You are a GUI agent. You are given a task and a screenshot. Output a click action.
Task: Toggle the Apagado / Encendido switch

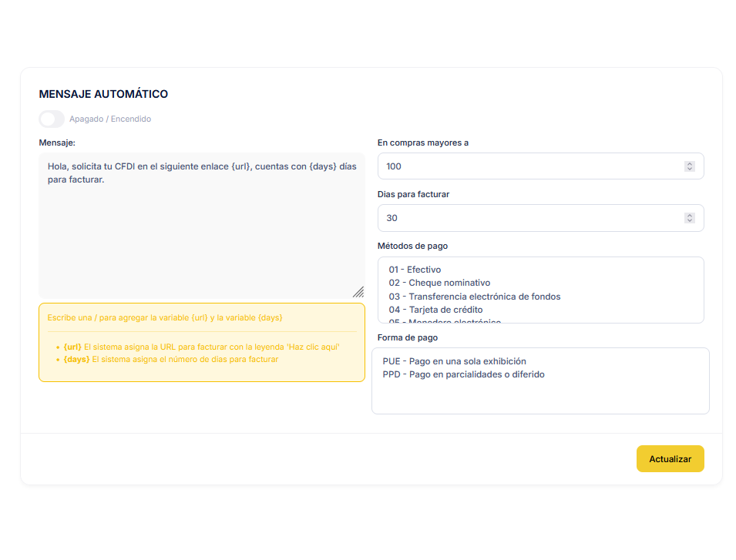pyautogui.click(x=52, y=119)
